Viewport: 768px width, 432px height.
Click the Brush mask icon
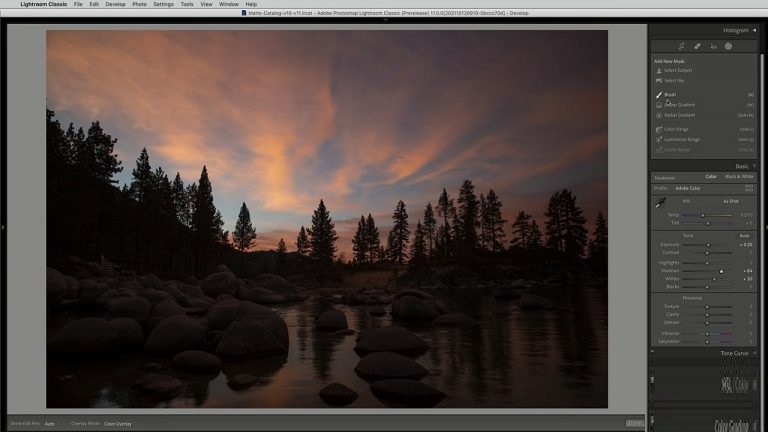(659, 95)
